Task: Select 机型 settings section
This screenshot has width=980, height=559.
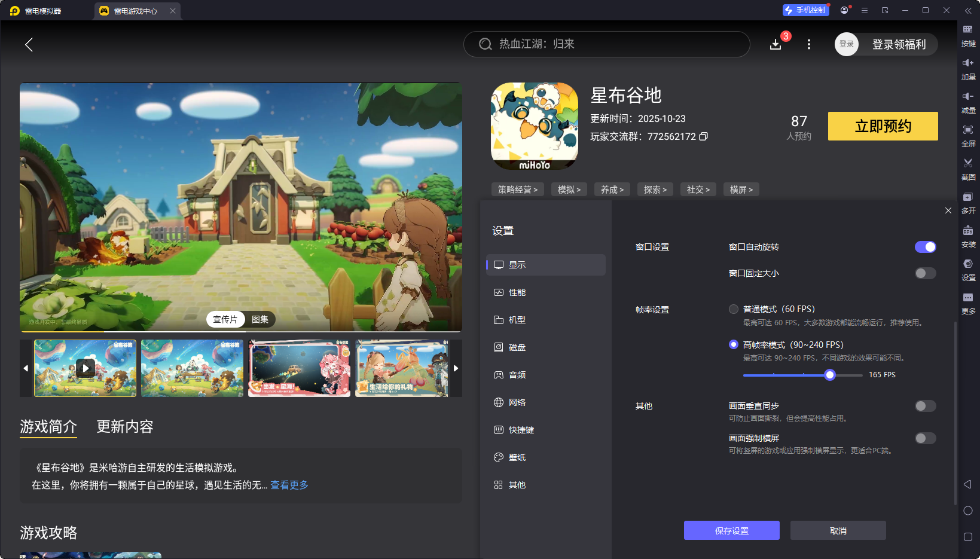Action: tap(546, 320)
